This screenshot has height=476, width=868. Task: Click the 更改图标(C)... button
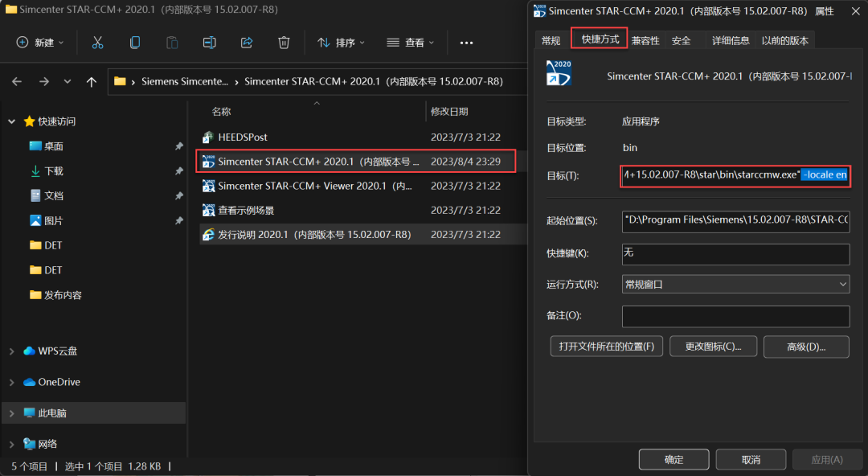[713, 347]
